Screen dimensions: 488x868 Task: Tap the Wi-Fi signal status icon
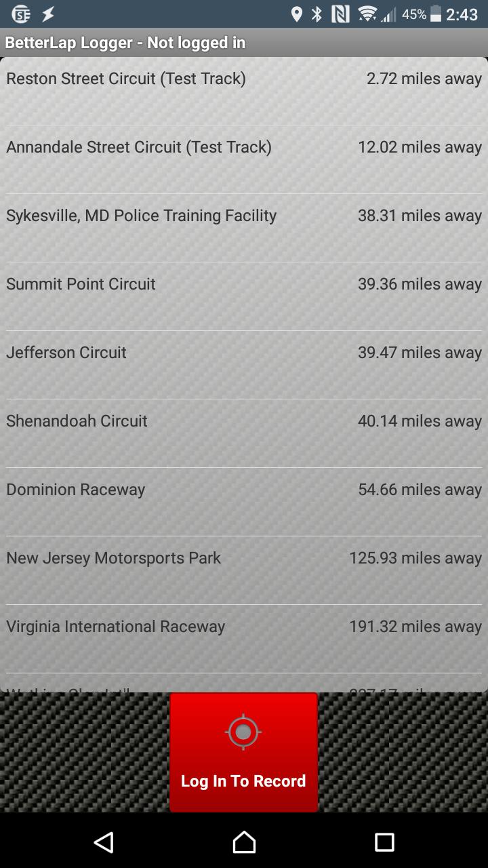click(x=367, y=14)
